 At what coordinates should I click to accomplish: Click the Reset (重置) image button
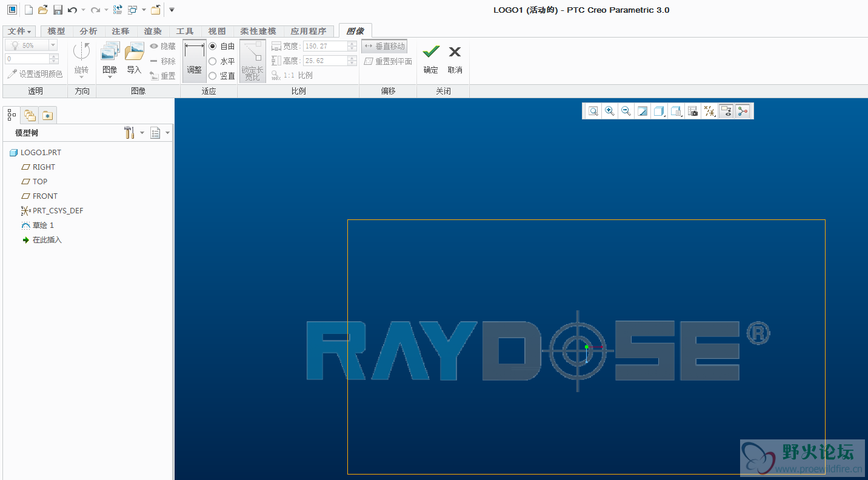pos(162,76)
